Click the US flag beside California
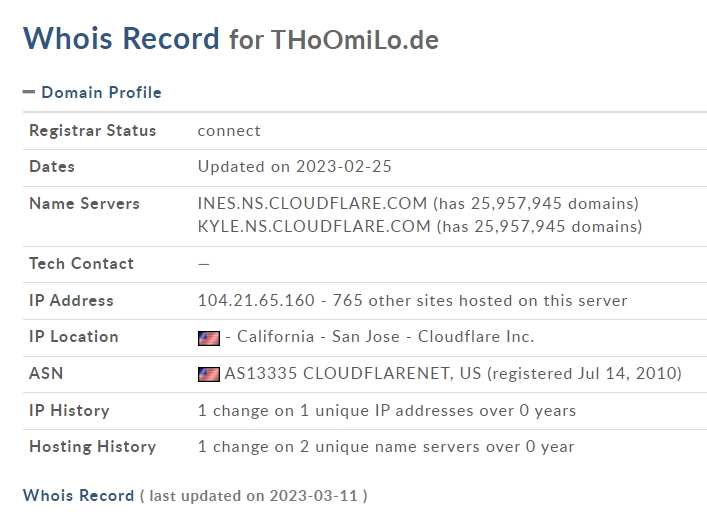Image resolution: width=707 pixels, height=514 pixels. pos(208,338)
